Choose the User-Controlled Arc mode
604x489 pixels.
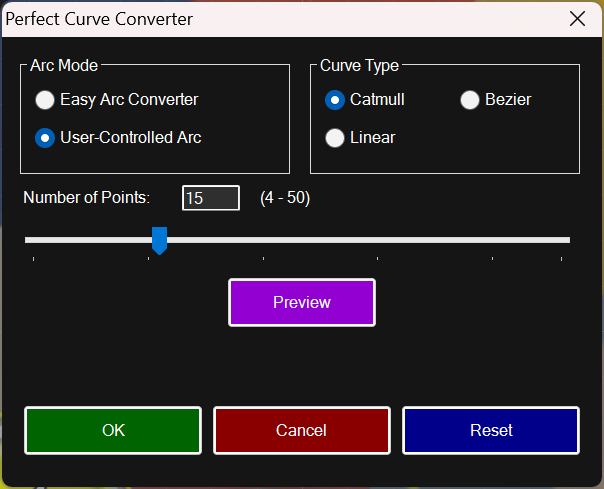[46, 138]
